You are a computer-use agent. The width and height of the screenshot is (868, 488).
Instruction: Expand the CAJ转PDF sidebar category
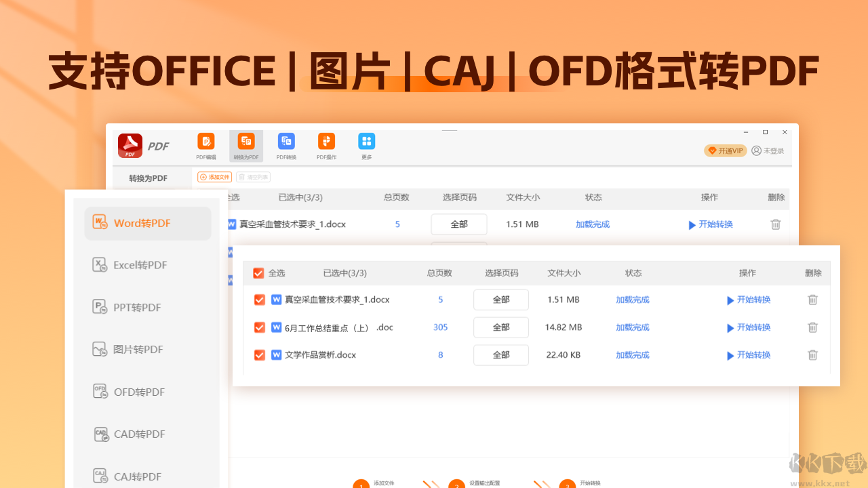130,476
